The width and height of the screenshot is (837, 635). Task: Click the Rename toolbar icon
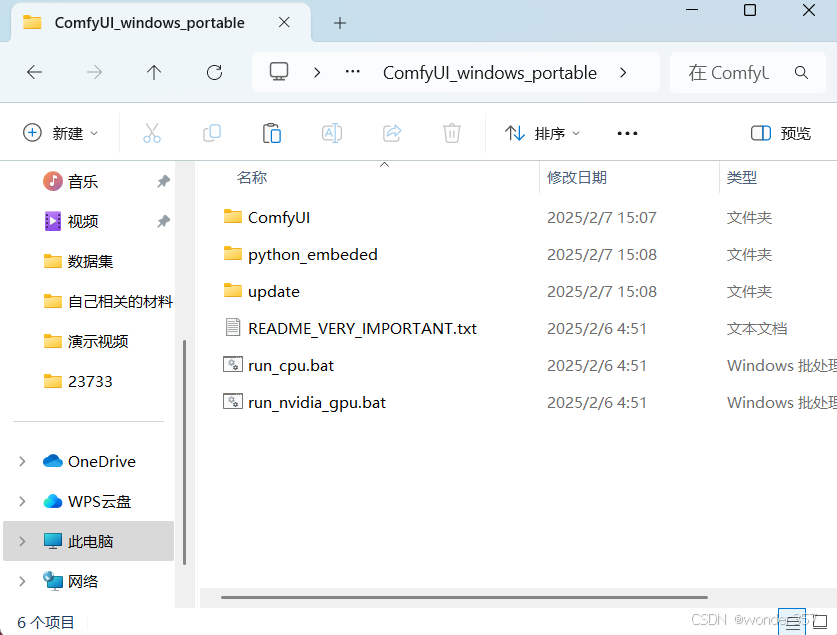[332, 133]
